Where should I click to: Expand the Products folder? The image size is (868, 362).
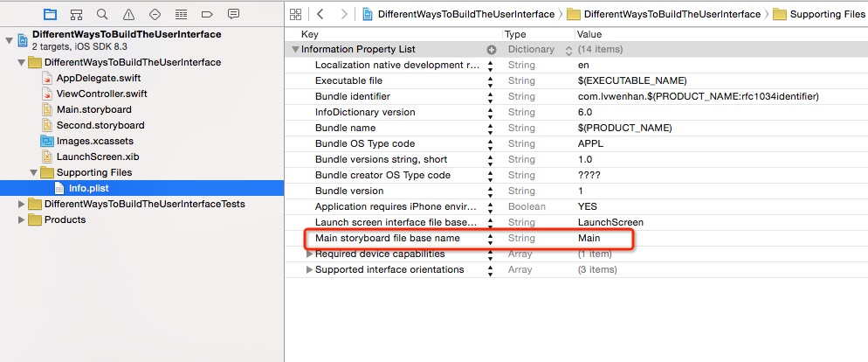22,219
